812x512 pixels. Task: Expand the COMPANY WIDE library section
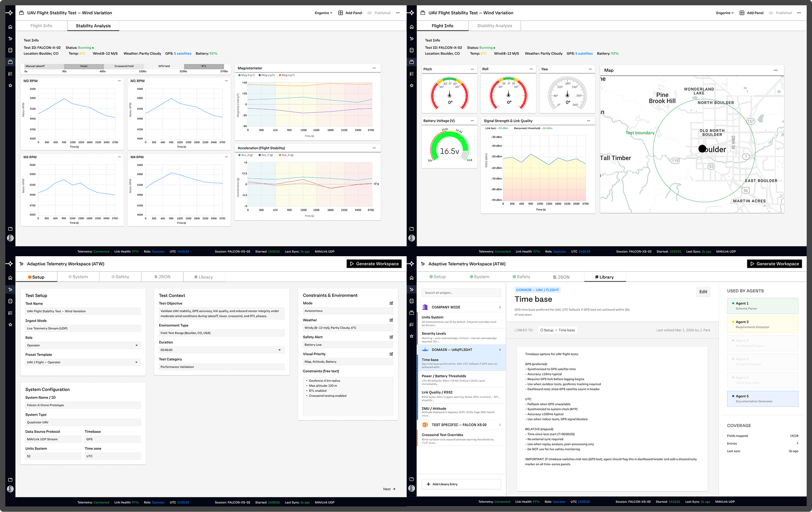(461, 307)
